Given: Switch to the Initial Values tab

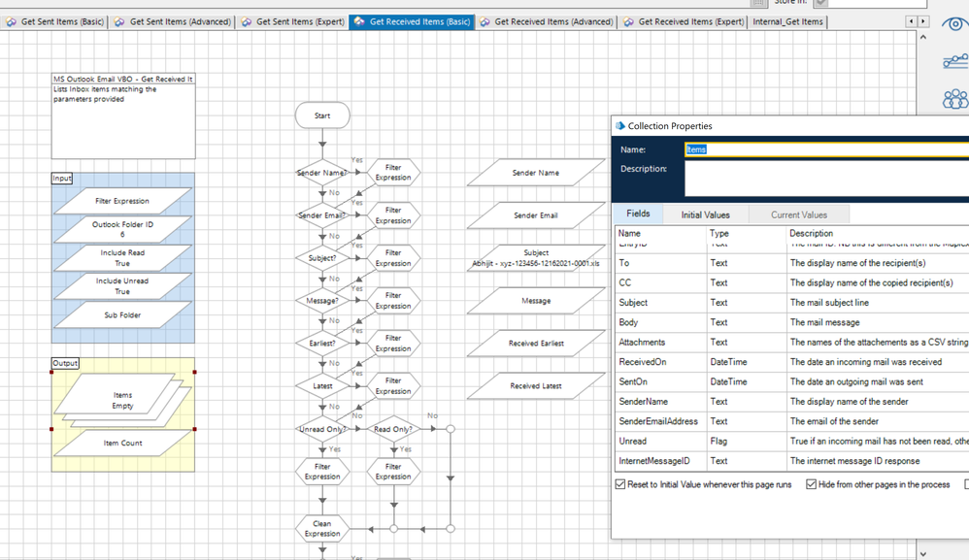Looking at the screenshot, I should click(705, 214).
